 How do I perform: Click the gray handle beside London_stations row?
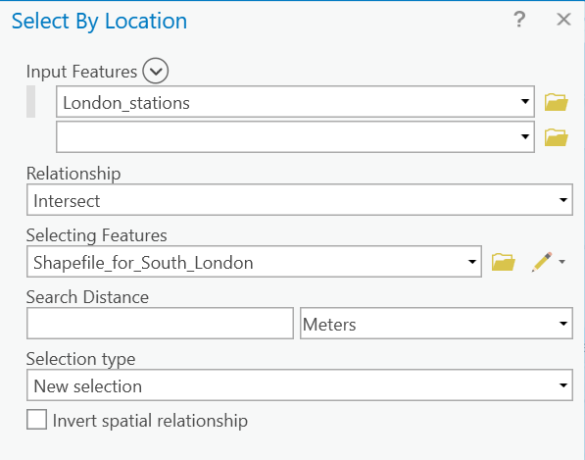coord(31,101)
